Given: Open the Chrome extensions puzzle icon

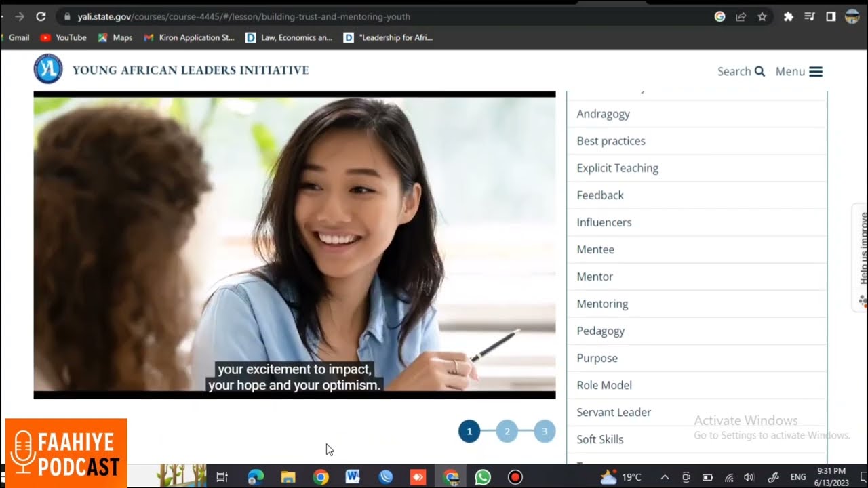Looking at the screenshot, I should 788,16.
